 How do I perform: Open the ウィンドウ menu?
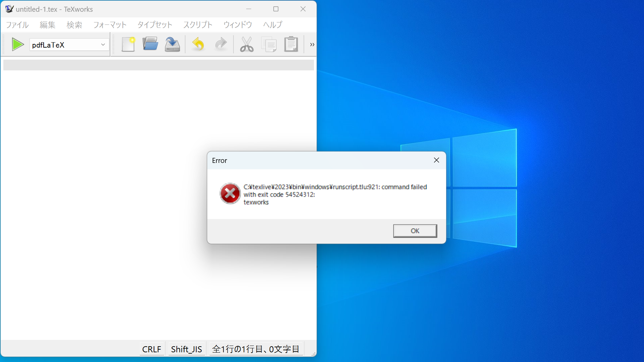pyautogui.click(x=238, y=25)
